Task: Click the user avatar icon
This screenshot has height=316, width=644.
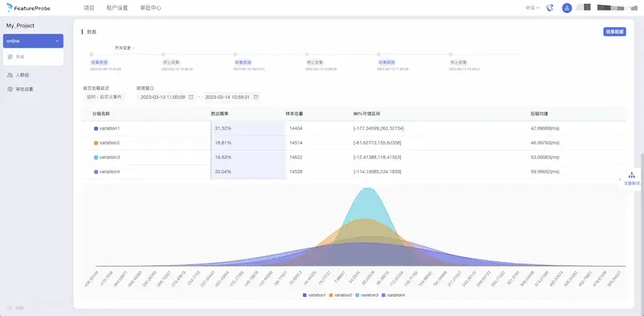Action: 568,8
